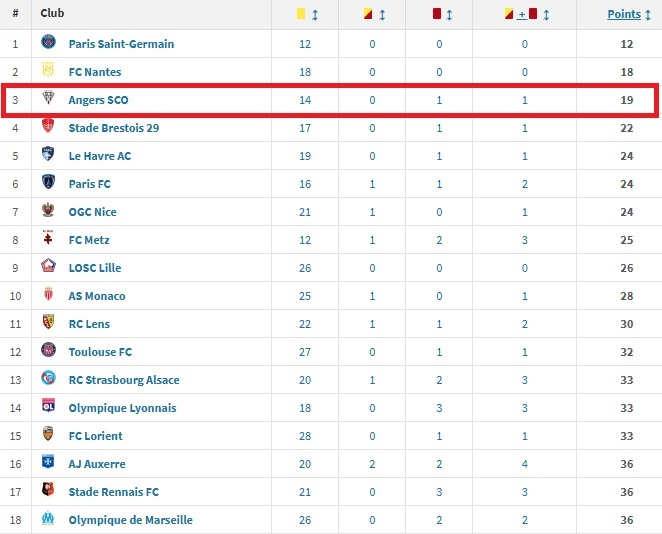Click Paris Saint-Germain's yellow card count 12
662x534 pixels.
pyautogui.click(x=305, y=44)
